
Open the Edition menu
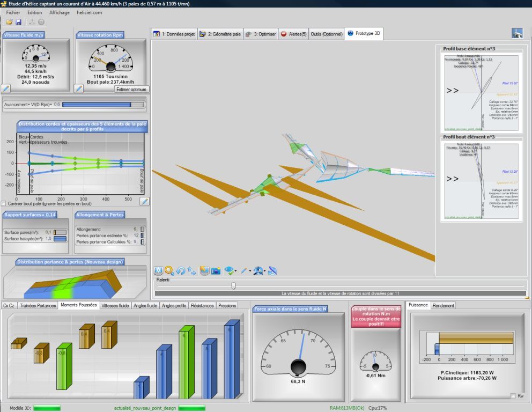[35, 12]
